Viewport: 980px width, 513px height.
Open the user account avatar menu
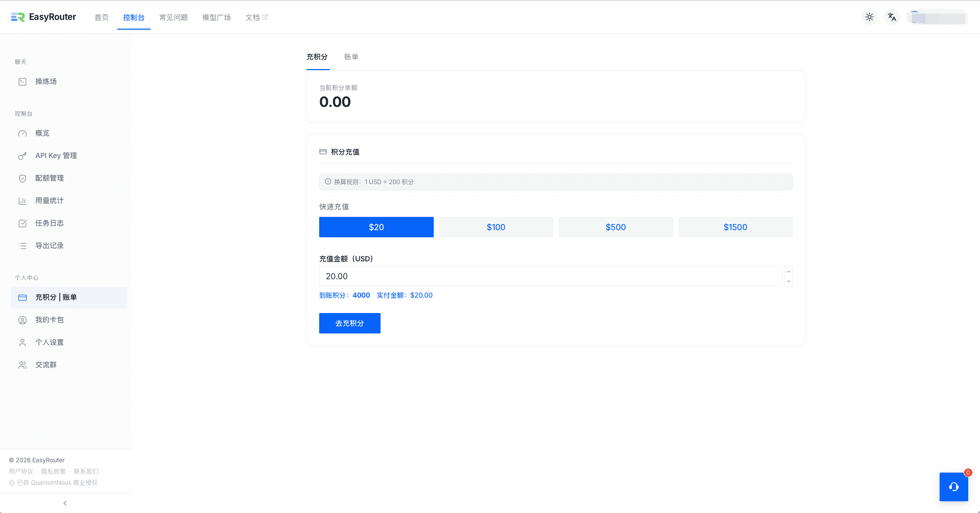[x=937, y=17]
